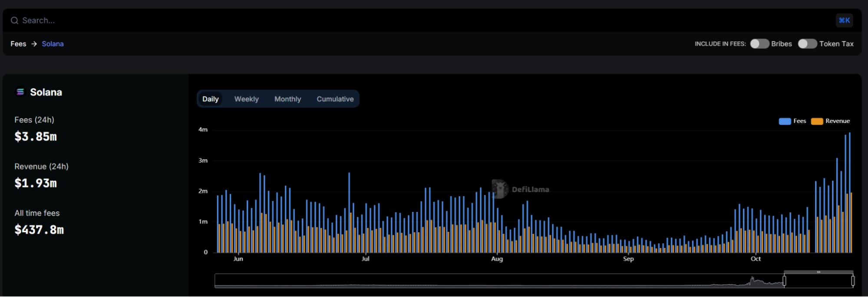
Task: Click the Jul x-axis label
Action: pyautogui.click(x=366, y=259)
